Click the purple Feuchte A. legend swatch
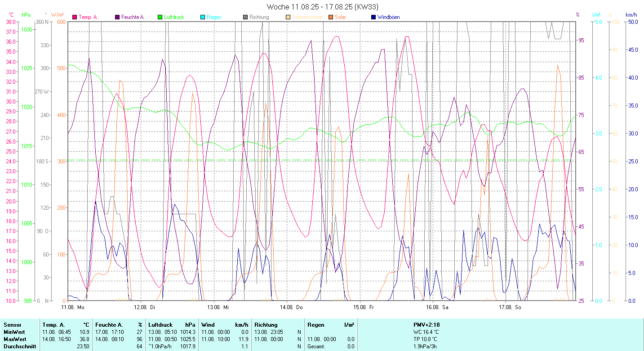Screen dimensions: 644x351 (x=117, y=17)
